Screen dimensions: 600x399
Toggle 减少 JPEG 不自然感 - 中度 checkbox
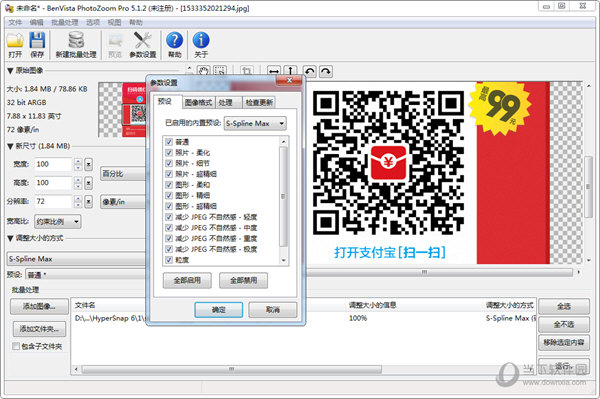click(x=169, y=228)
